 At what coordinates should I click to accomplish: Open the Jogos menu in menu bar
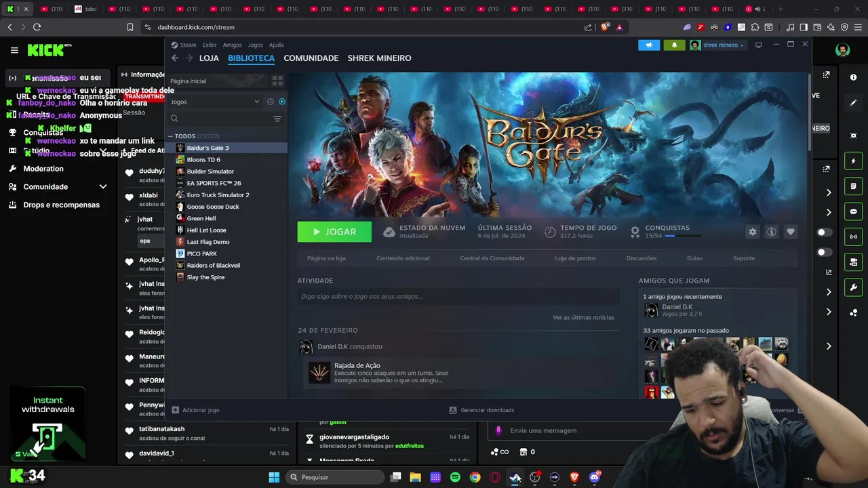(x=255, y=45)
